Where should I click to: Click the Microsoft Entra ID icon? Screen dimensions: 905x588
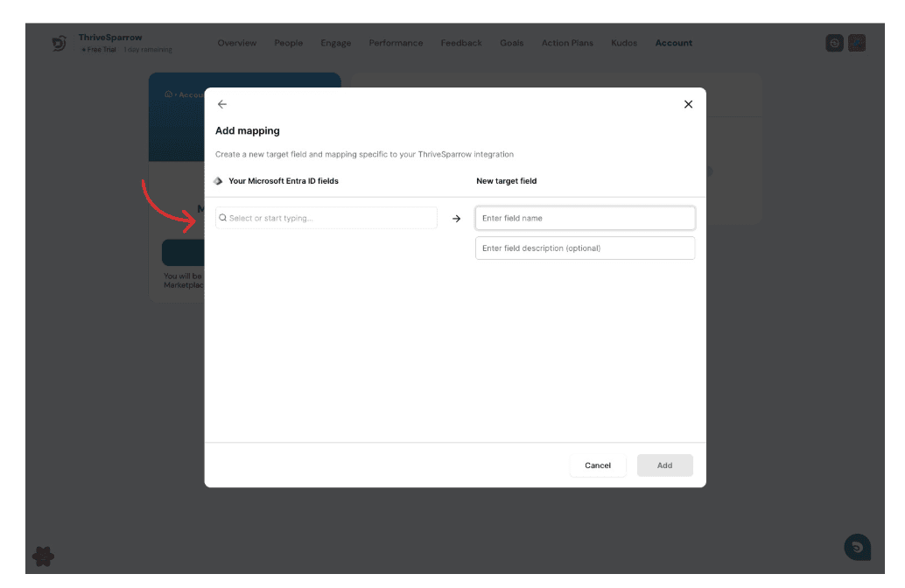(x=219, y=181)
